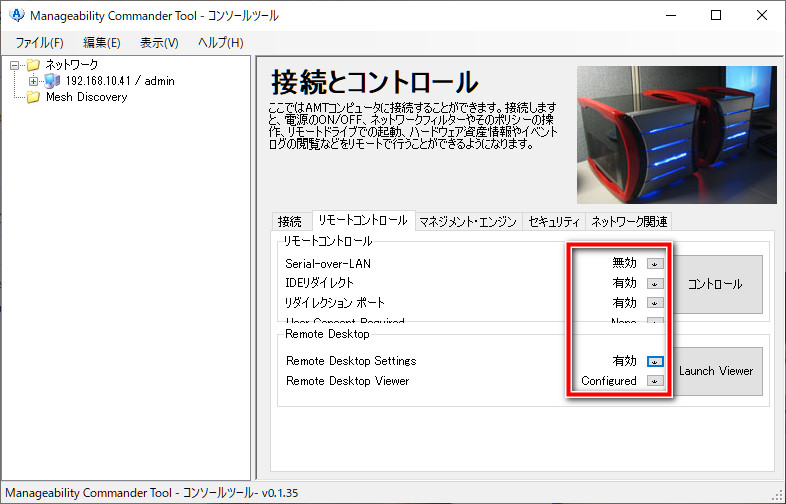Screen dimensions: 786x504
Task: Expand the 192.168.10.41 / admin node
Action: pyautogui.click(x=33, y=81)
